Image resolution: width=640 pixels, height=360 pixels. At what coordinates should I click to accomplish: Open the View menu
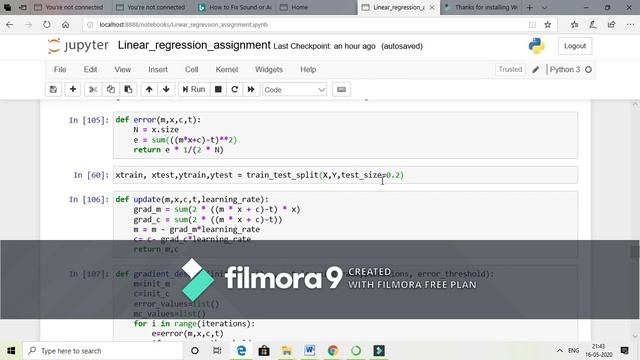122,69
